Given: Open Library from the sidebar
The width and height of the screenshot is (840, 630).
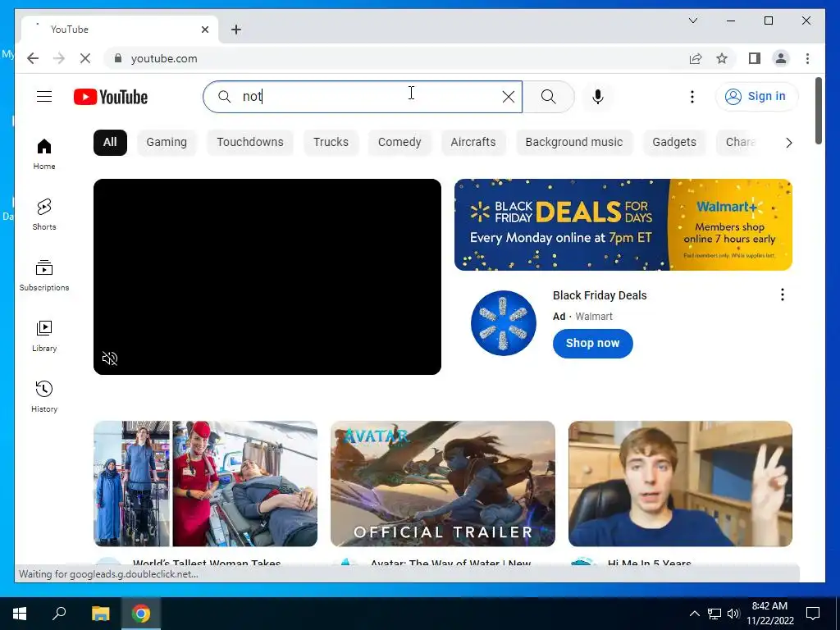Looking at the screenshot, I should click(44, 336).
